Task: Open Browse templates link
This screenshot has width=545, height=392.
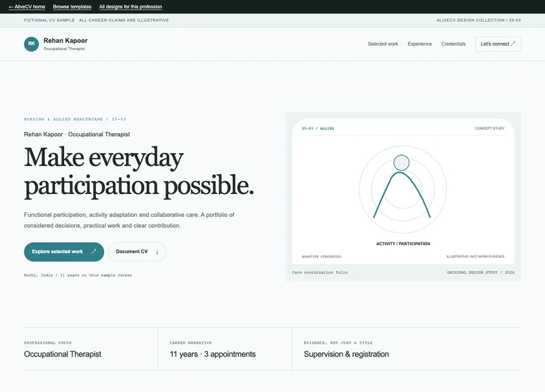Action: (72, 7)
